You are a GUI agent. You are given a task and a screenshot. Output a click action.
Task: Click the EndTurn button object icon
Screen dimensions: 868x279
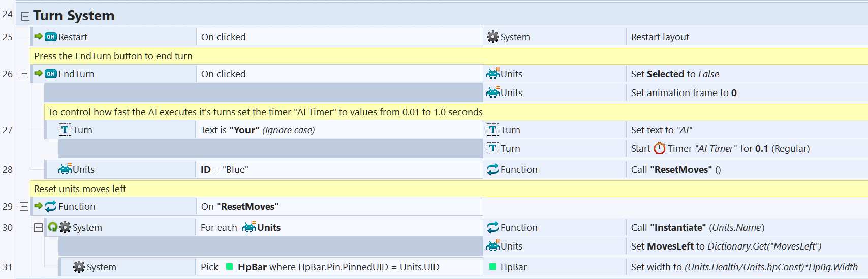click(51, 74)
